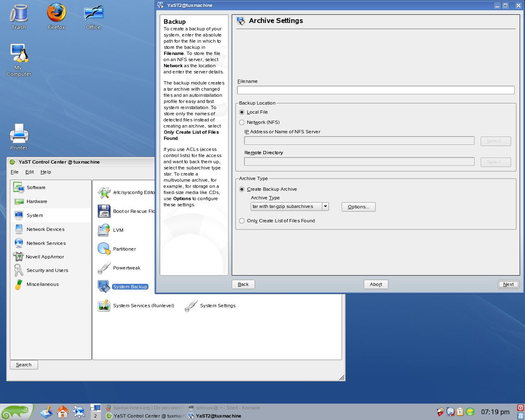The height and width of the screenshot is (420, 525).
Task: Click Back in Archive Settings
Action: click(x=243, y=284)
